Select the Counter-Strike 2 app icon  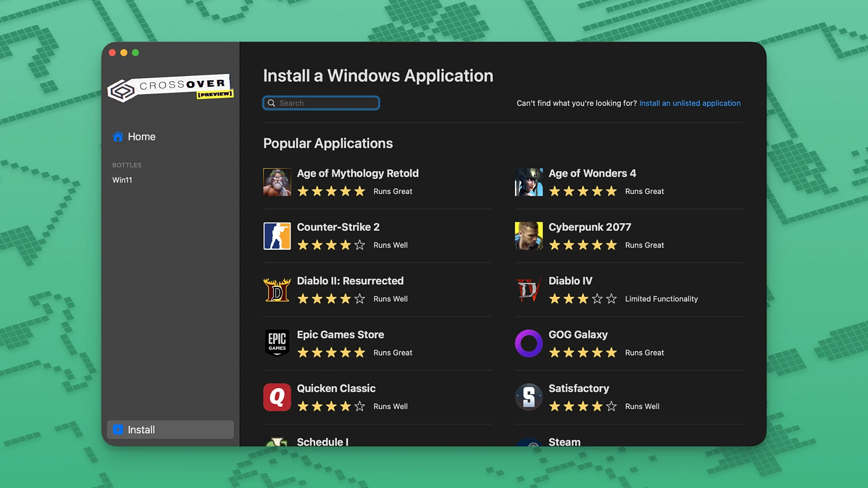coord(277,236)
